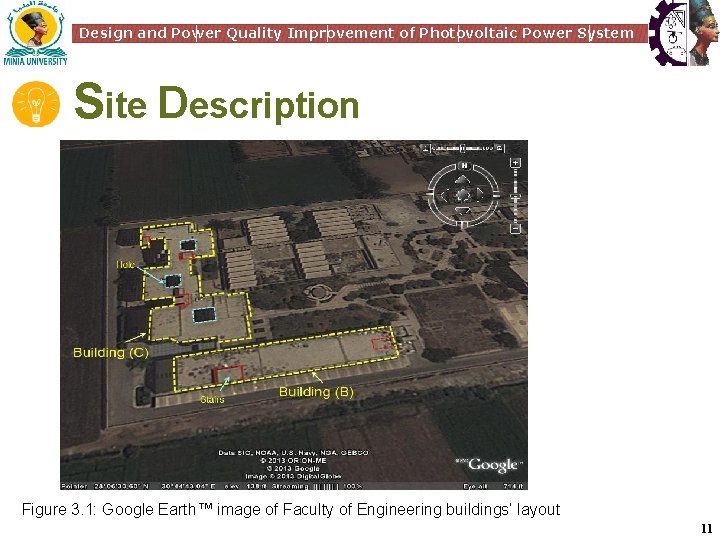Click the zoom slider handle
720x540 pixels.
point(516,197)
